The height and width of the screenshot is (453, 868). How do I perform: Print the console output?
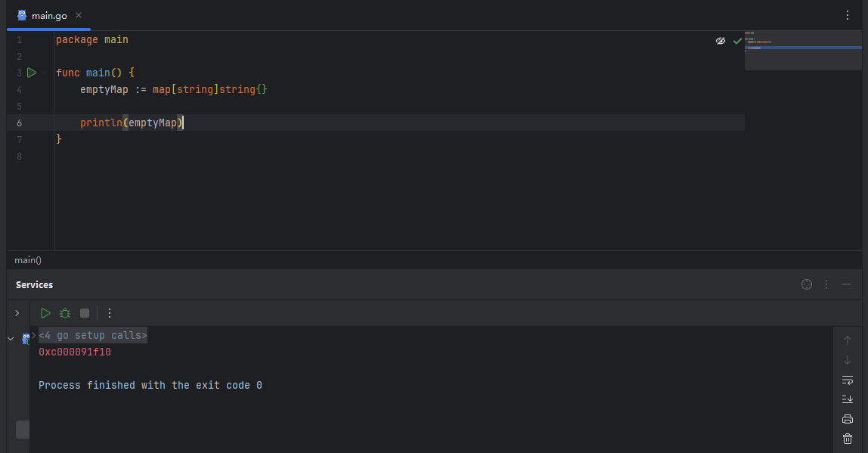(x=848, y=419)
